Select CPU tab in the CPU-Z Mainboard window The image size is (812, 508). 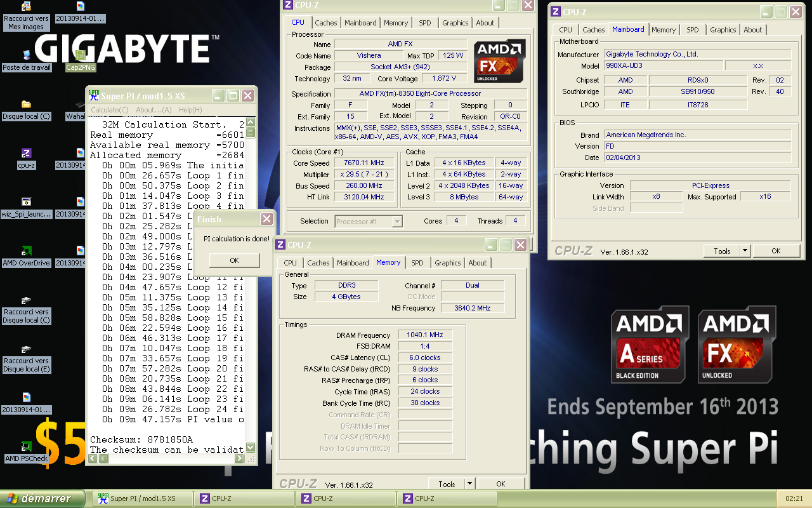565,30
